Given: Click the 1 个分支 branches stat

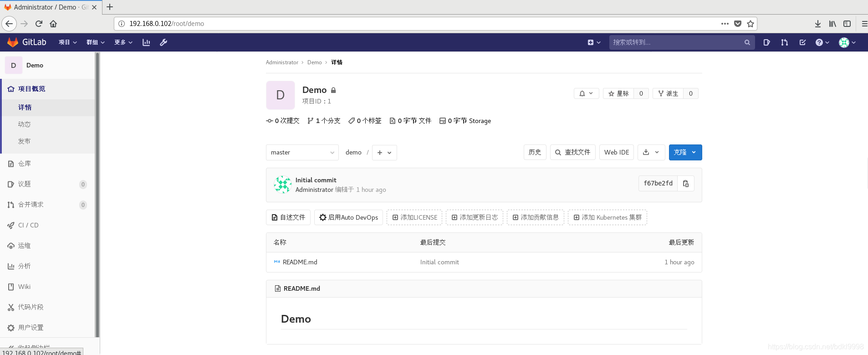Looking at the screenshot, I should (324, 121).
